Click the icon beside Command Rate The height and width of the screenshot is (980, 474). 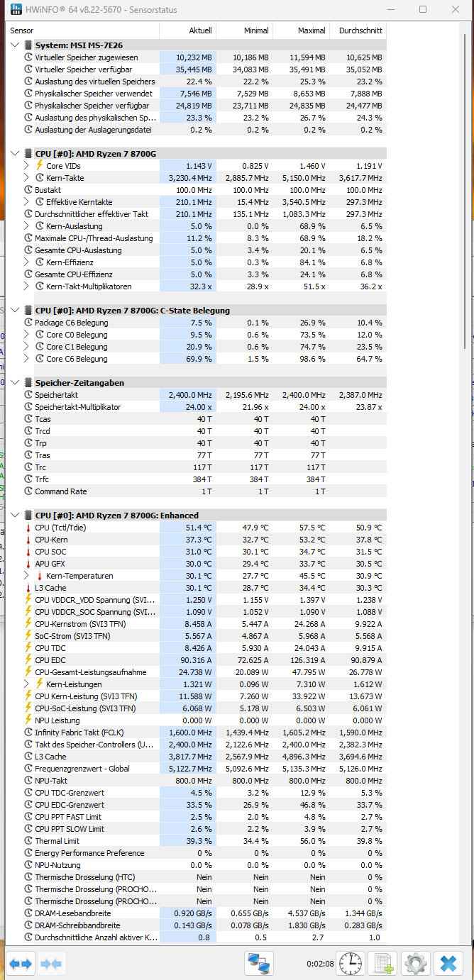pos(28,491)
